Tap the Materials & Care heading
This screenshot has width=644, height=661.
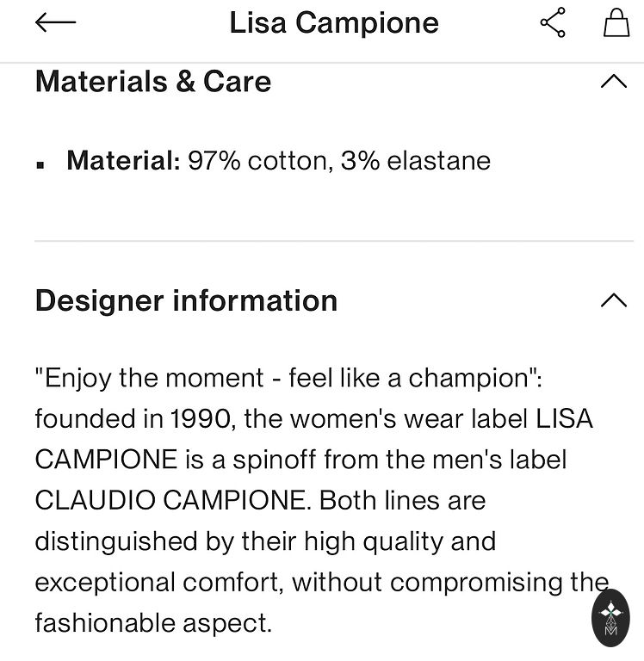pyautogui.click(x=153, y=82)
